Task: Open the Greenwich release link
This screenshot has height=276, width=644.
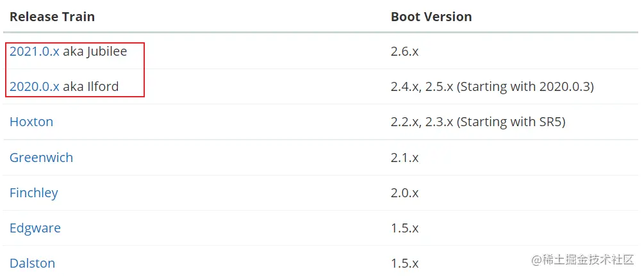Action: [41, 158]
